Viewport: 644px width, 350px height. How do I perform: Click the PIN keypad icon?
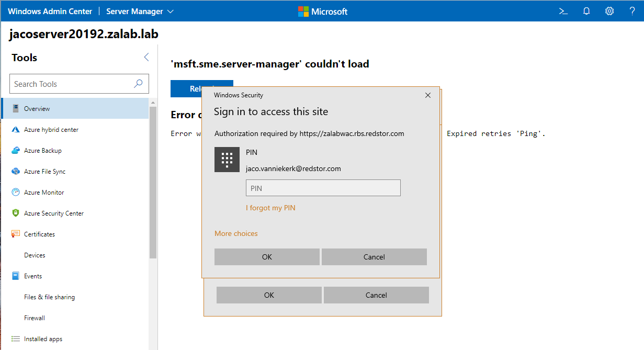tap(227, 160)
